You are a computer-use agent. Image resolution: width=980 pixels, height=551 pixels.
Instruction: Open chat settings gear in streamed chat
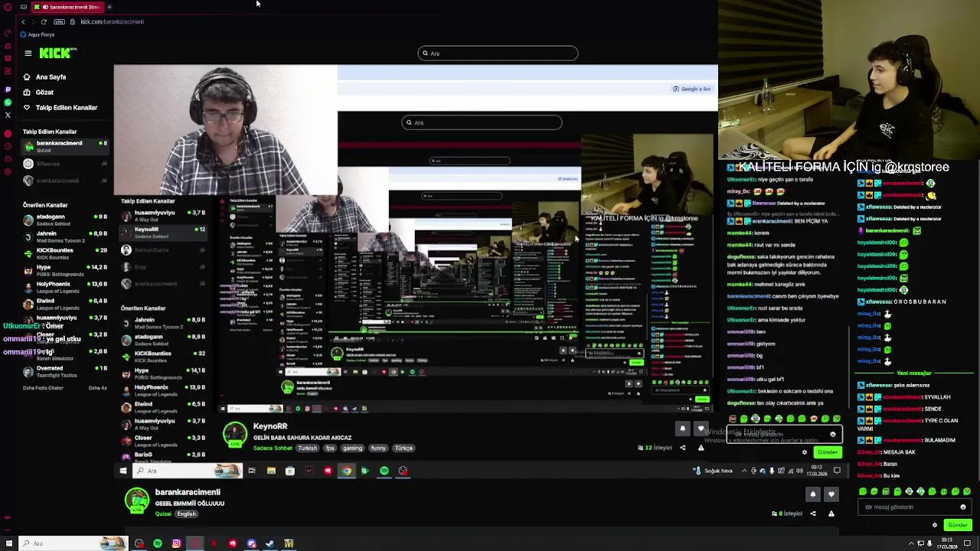click(x=805, y=452)
